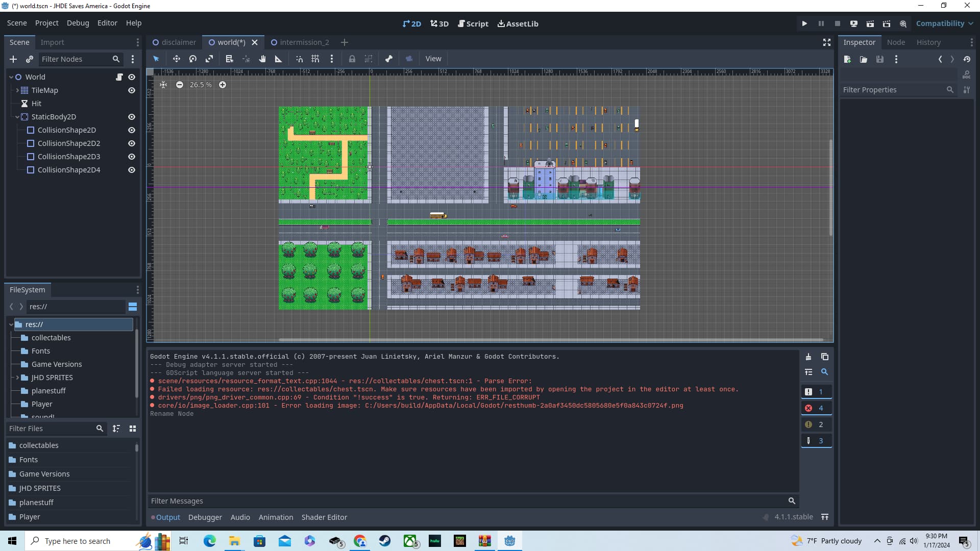Viewport: 980px width, 551px height.
Task: Collapse the StaticBody2D node
Action: (x=17, y=117)
